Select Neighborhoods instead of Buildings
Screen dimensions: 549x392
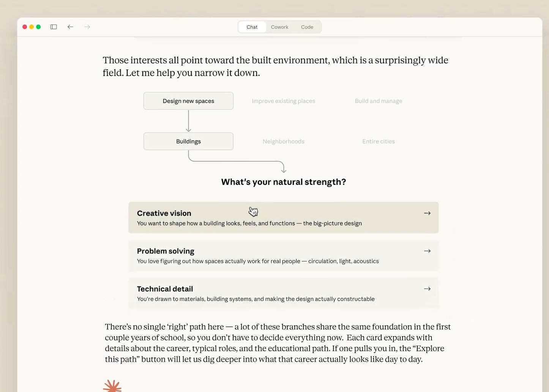pyautogui.click(x=283, y=141)
